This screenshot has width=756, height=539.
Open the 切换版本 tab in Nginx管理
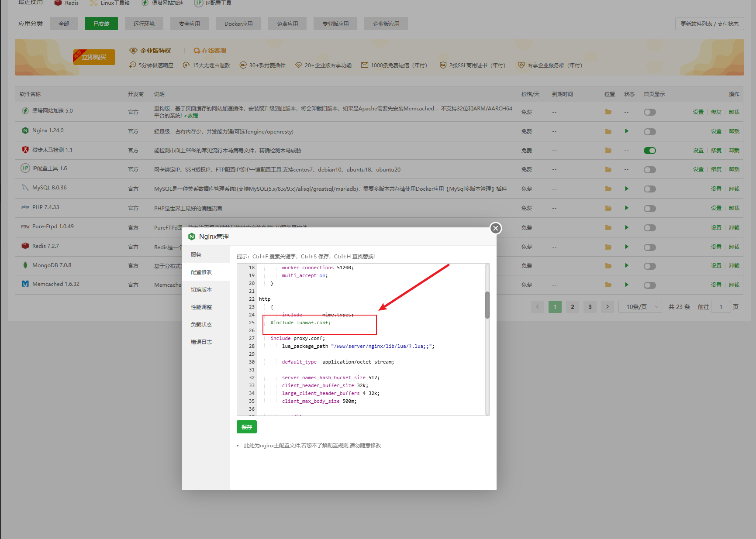(x=206, y=290)
